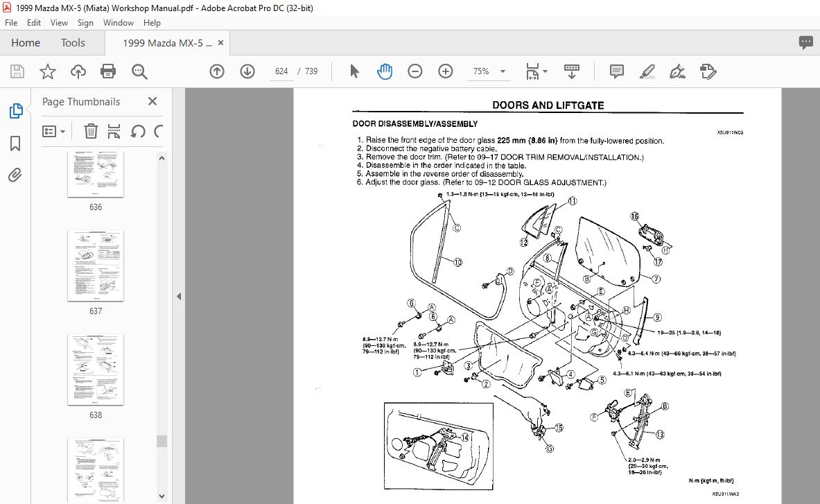Open the fit page scrolling options icon

click(x=536, y=71)
